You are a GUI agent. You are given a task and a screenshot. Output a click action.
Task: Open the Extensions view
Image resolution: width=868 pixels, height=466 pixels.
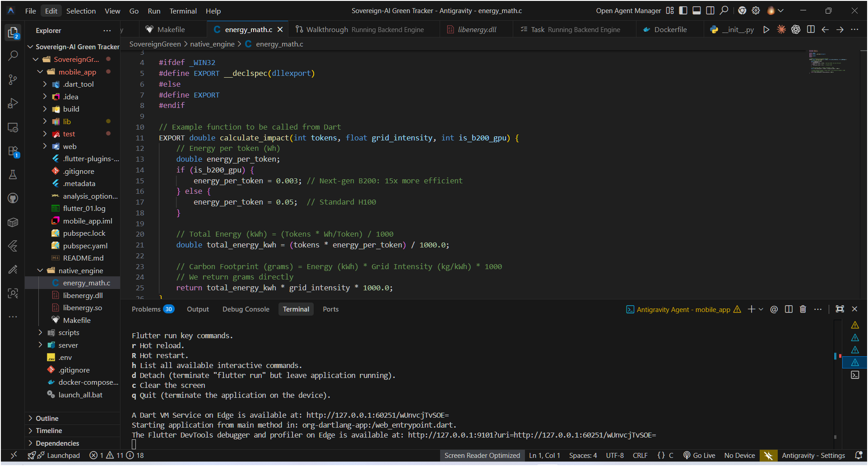coord(13,151)
